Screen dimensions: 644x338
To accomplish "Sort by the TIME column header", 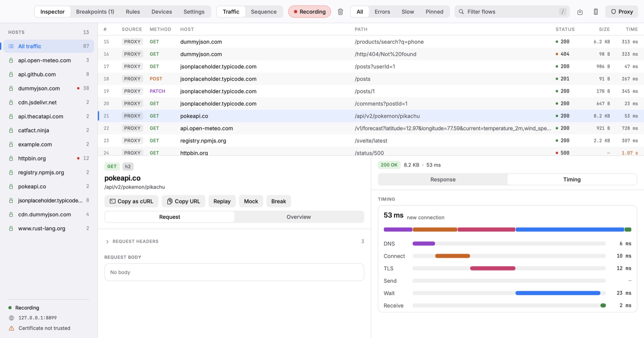I will 631,29.
